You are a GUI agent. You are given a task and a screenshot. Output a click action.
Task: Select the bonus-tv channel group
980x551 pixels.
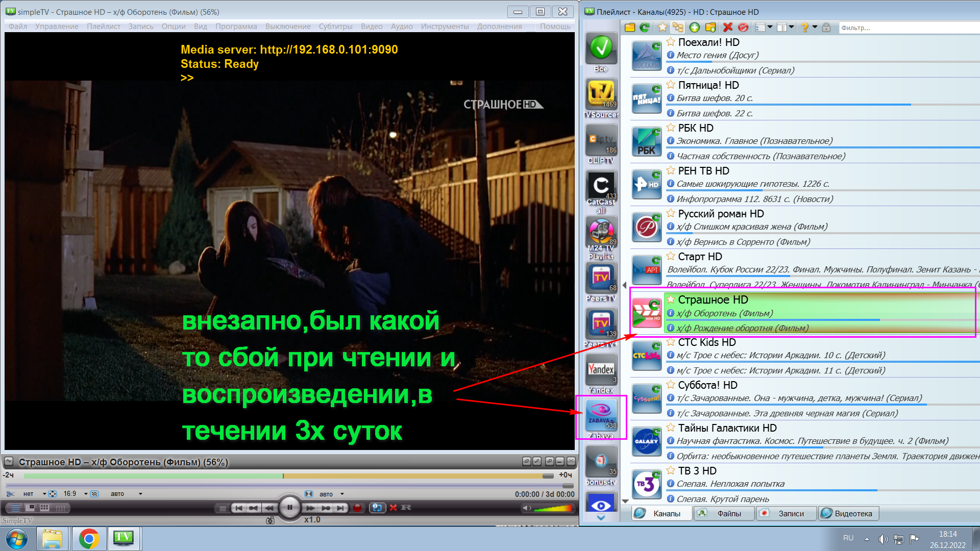(x=601, y=466)
